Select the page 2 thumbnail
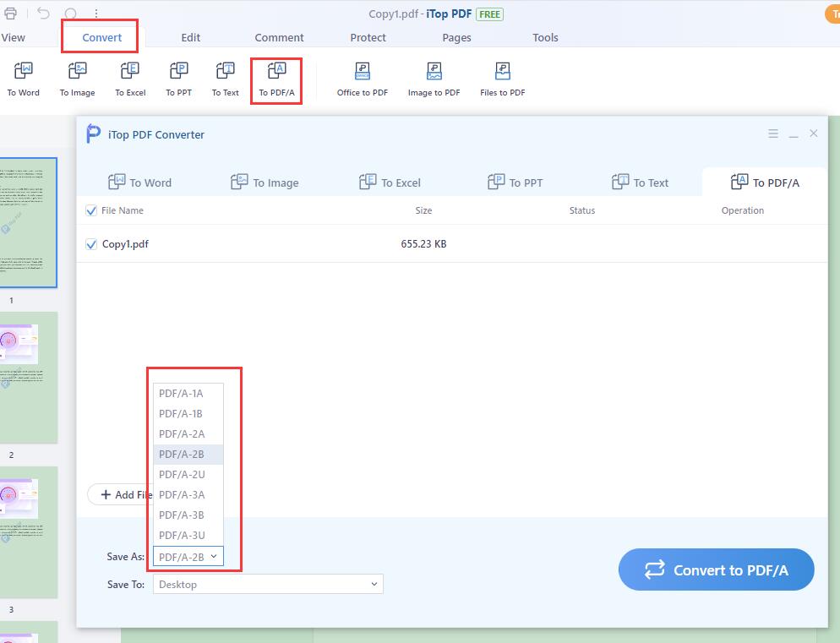 28,378
